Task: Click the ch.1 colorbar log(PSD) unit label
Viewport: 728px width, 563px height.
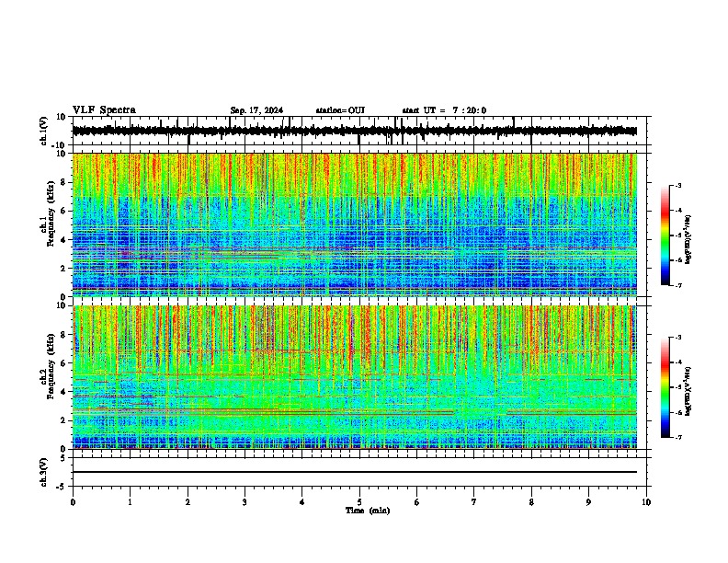Action: (x=688, y=239)
